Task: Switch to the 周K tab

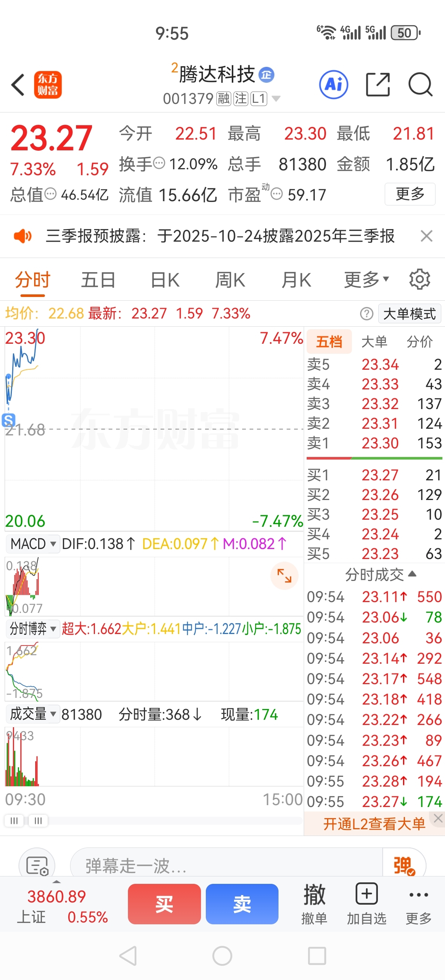Action: coord(230,280)
